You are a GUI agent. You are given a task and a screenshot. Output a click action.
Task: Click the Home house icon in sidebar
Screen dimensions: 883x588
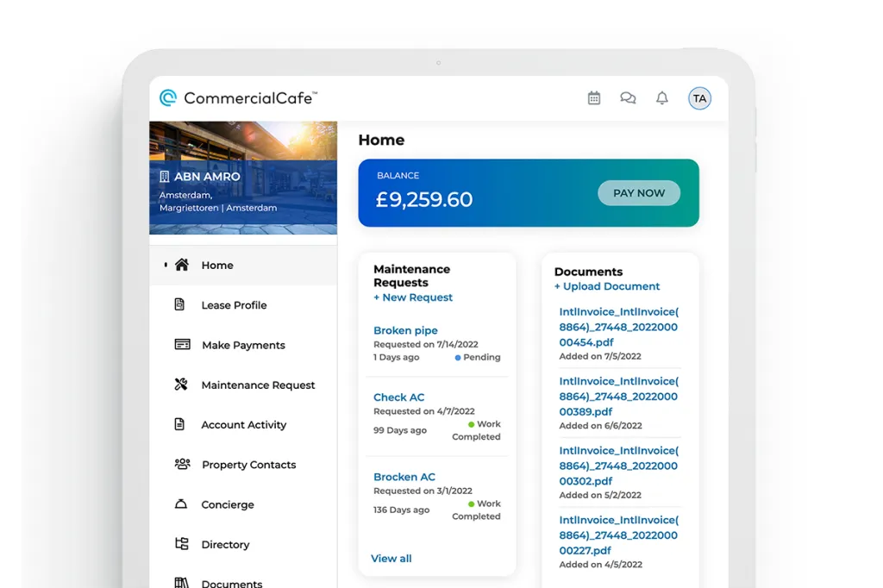[x=181, y=265]
